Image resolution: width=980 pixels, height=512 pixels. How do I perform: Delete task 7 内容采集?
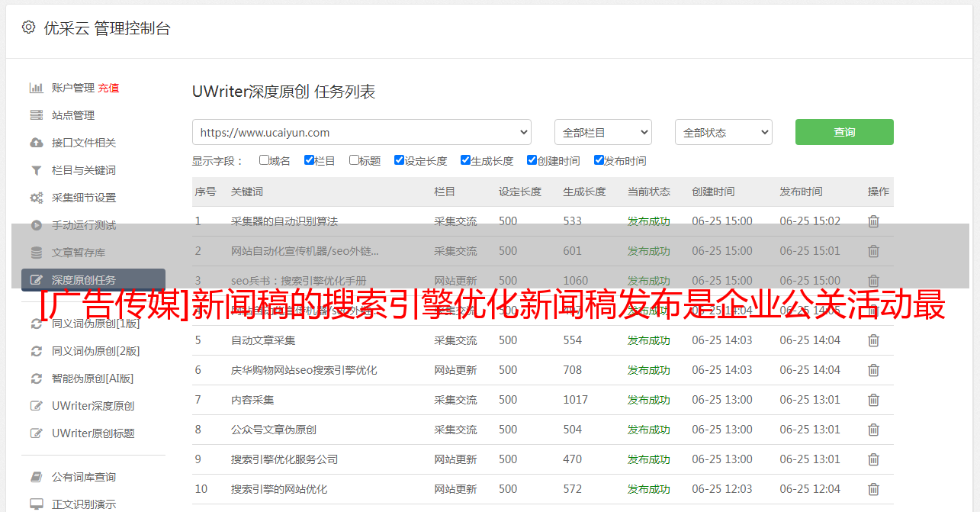[x=873, y=400]
